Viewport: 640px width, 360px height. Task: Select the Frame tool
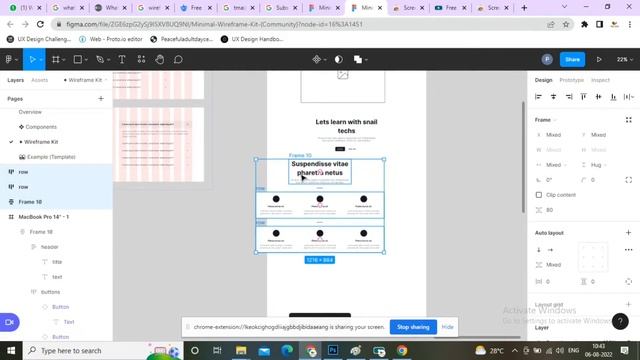click(x=56, y=60)
